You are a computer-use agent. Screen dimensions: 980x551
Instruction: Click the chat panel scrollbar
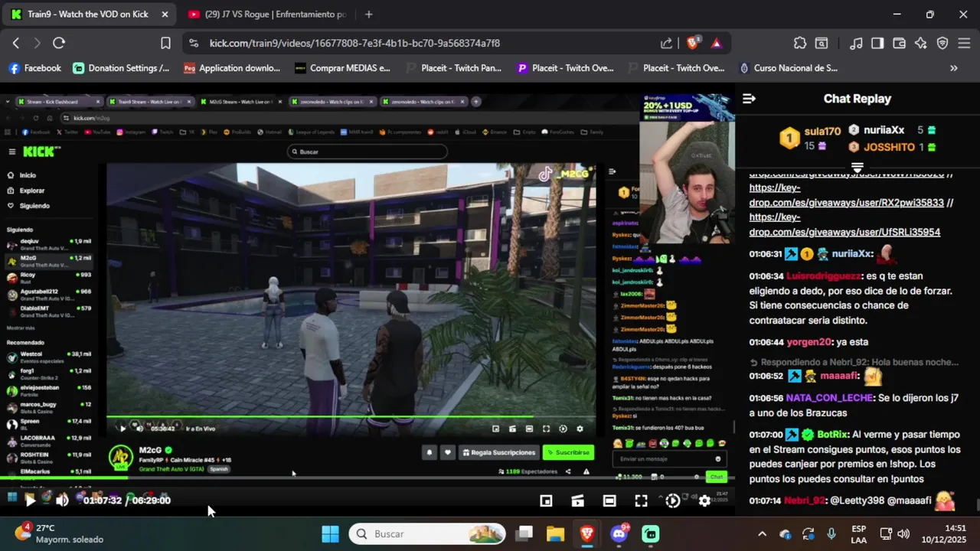[977, 505]
